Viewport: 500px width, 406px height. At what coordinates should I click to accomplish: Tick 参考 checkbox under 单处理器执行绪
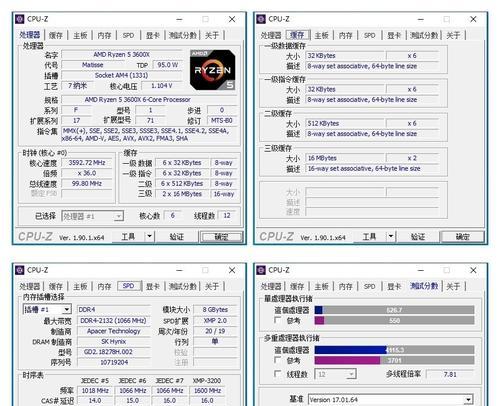click(x=277, y=320)
